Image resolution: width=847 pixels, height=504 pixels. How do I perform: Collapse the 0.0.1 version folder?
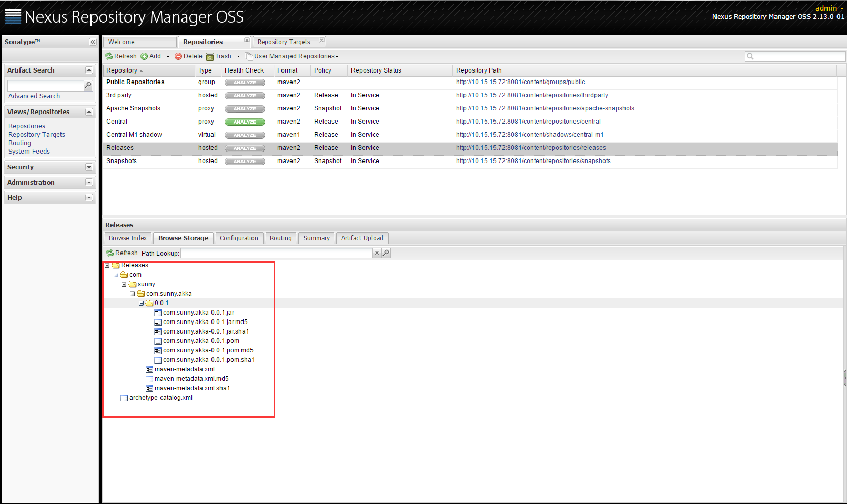tap(141, 304)
